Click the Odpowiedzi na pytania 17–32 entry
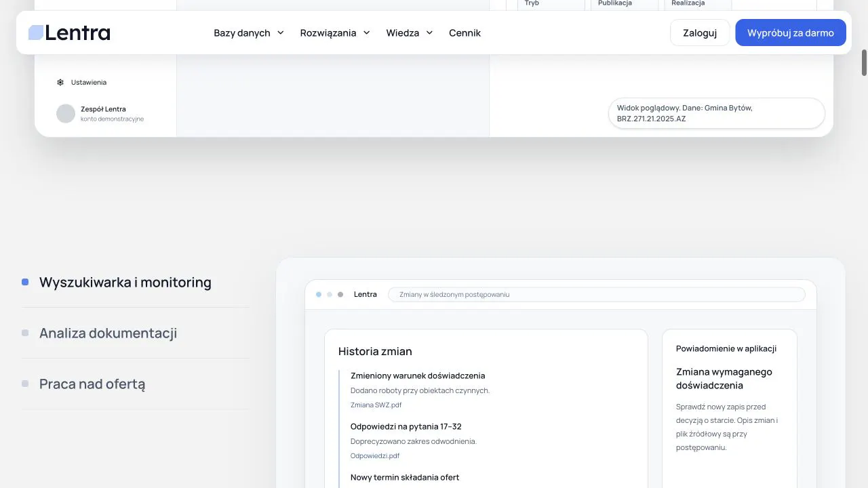Image resolution: width=868 pixels, height=488 pixels. pyautogui.click(x=406, y=426)
